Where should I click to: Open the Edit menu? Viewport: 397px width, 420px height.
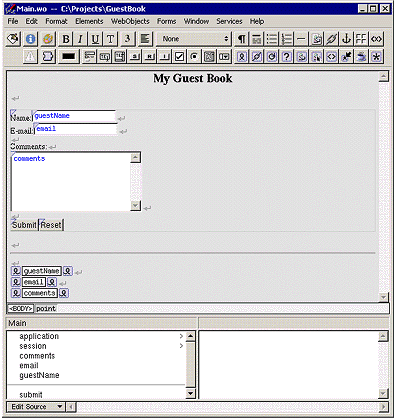(31, 21)
